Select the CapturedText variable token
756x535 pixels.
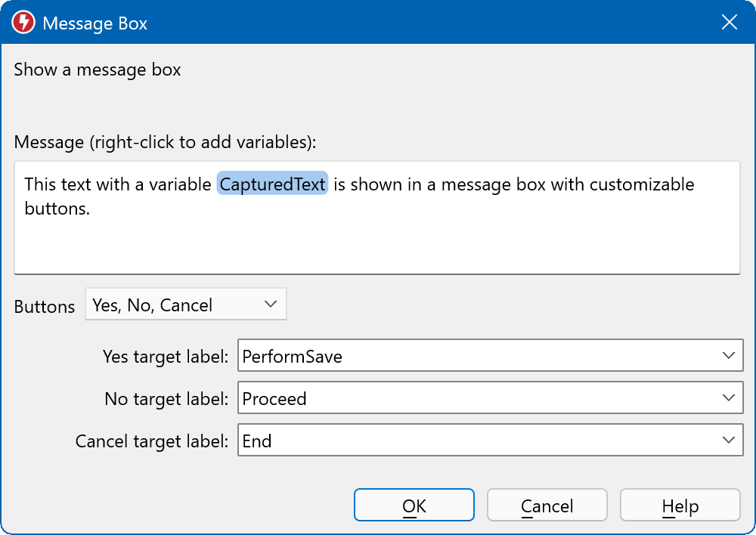(x=272, y=184)
